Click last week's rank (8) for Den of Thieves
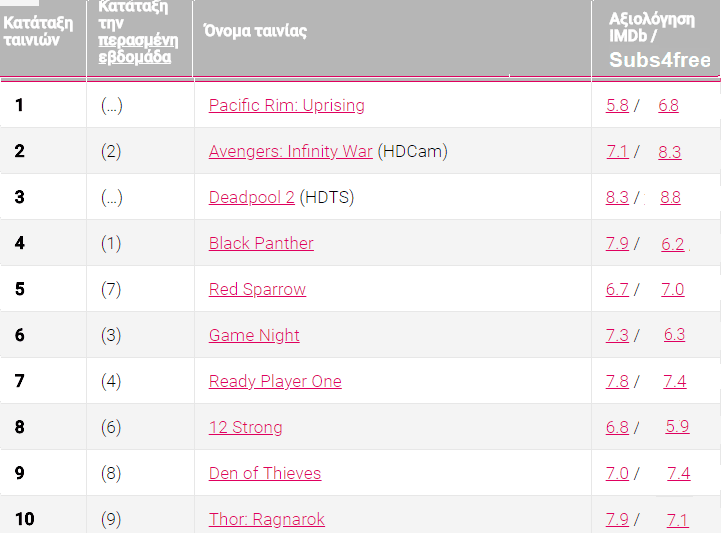Screen dimensions: 721x533 point(111,473)
